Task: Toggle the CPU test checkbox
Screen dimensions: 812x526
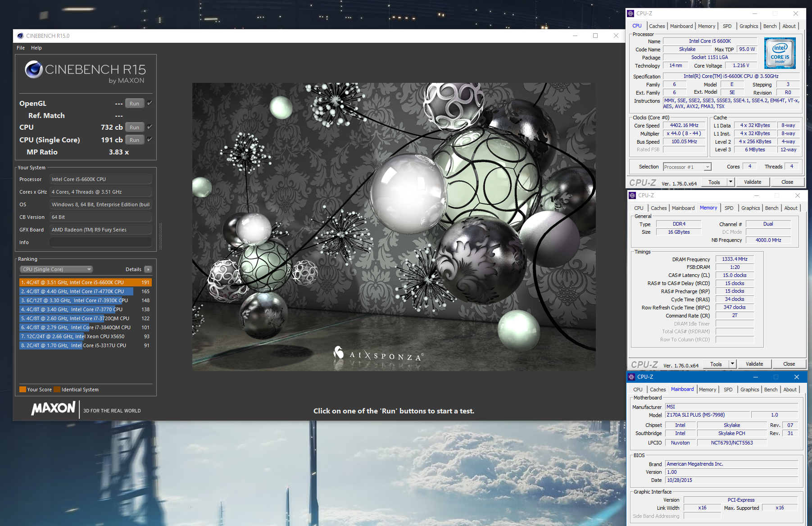Action: click(x=150, y=127)
